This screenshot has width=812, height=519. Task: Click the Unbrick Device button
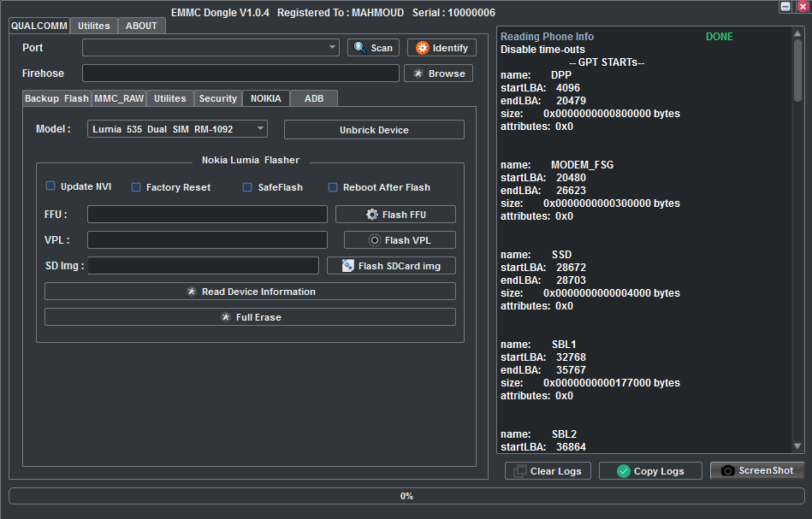pyautogui.click(x=374, y=130)
